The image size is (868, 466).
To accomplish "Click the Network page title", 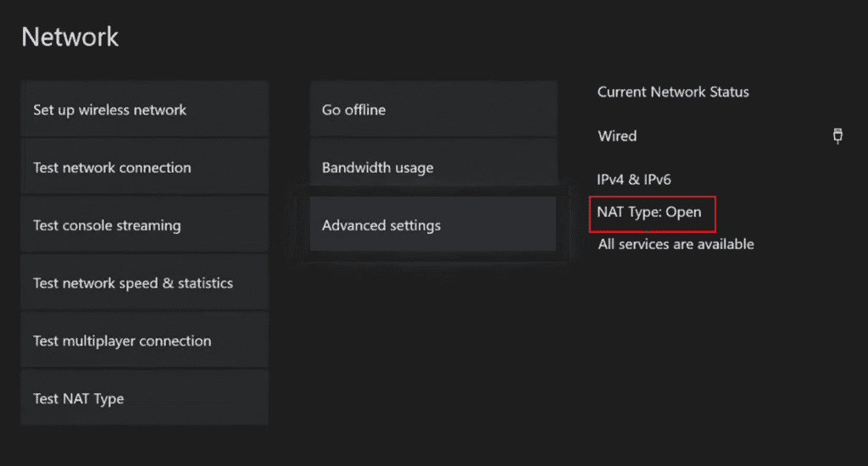I will (70, 37).
